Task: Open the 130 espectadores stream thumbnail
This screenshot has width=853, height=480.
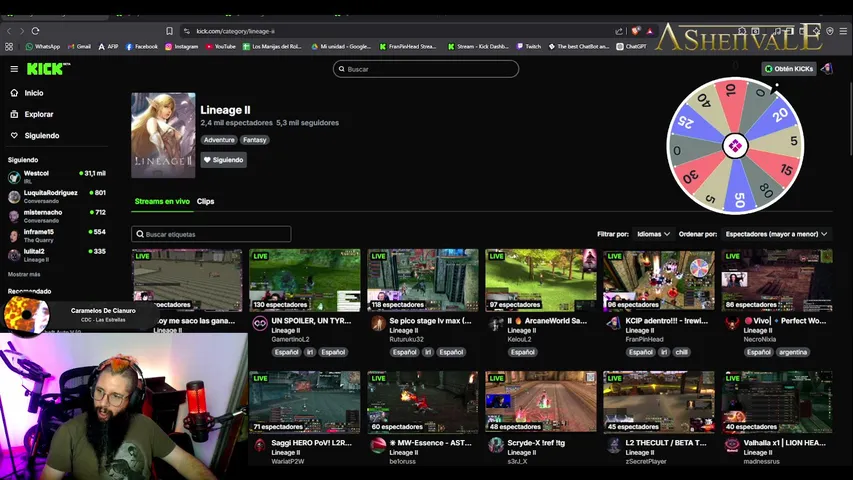Action: click(305, 280)
